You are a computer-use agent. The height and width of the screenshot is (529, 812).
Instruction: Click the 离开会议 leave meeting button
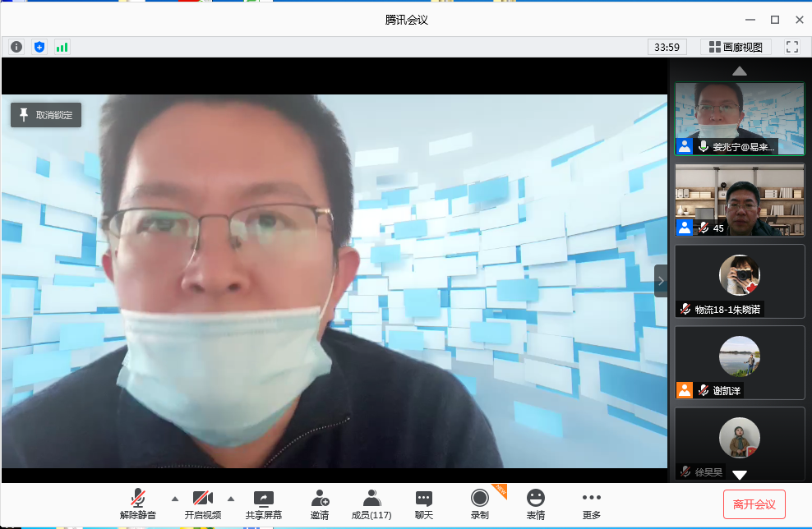click(754, 504)
